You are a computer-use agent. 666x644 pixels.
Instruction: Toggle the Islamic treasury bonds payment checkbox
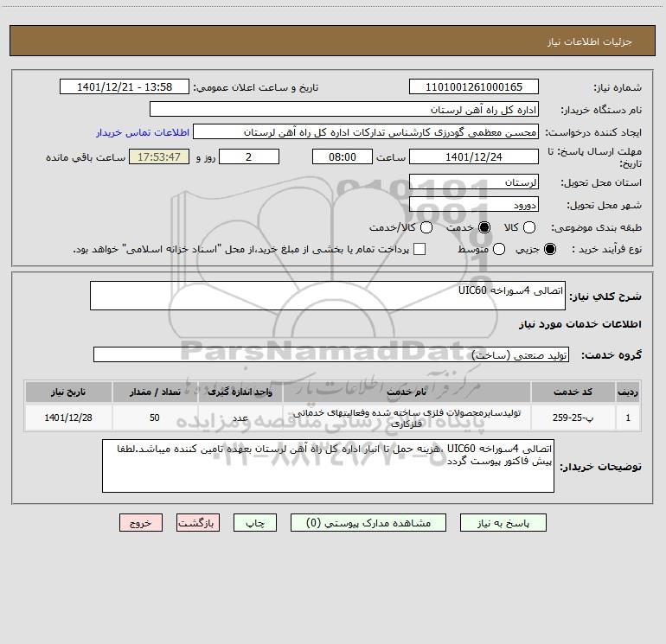click(x=419, y=249)
